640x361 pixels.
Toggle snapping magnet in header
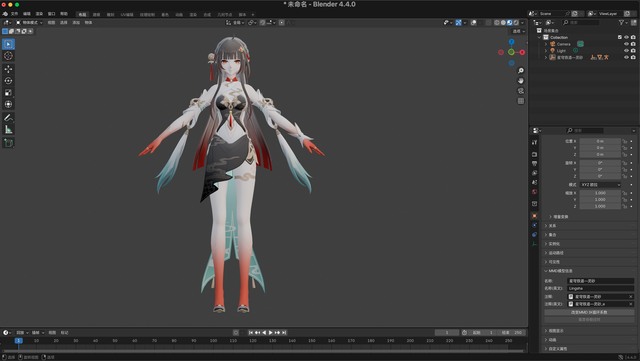[262, 22]
